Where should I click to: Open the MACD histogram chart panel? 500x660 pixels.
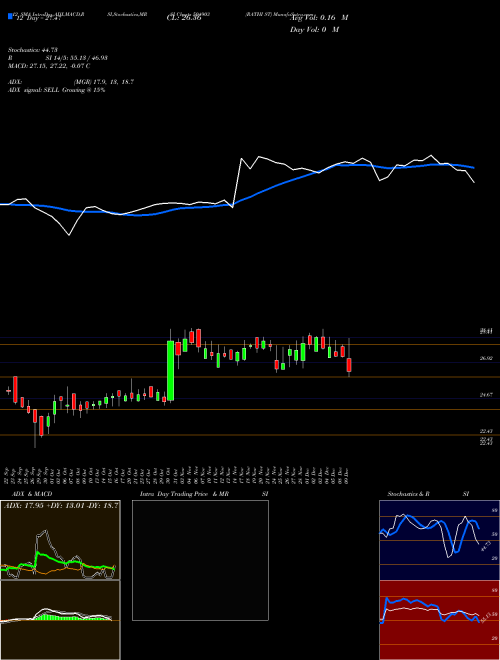point(60,620)
